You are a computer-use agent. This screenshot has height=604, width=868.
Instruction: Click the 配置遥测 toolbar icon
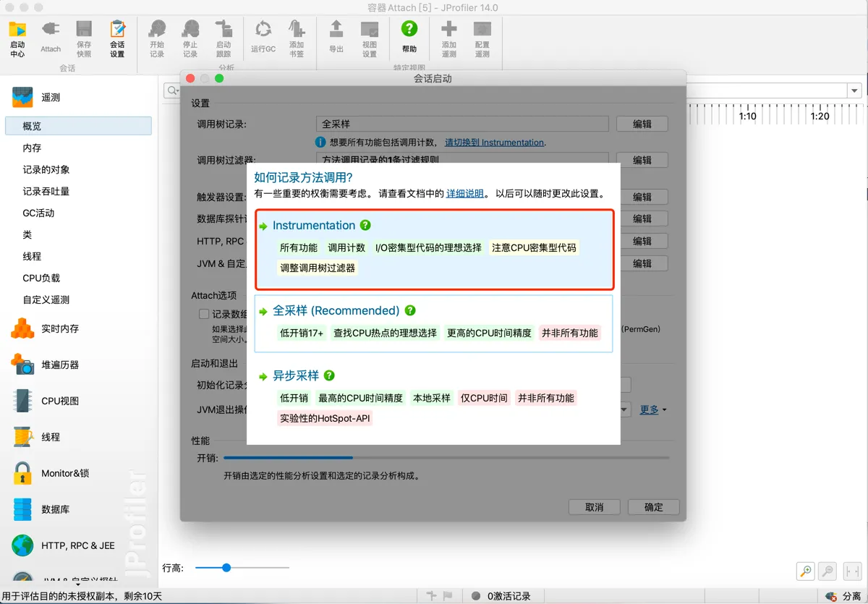[482, 38]
